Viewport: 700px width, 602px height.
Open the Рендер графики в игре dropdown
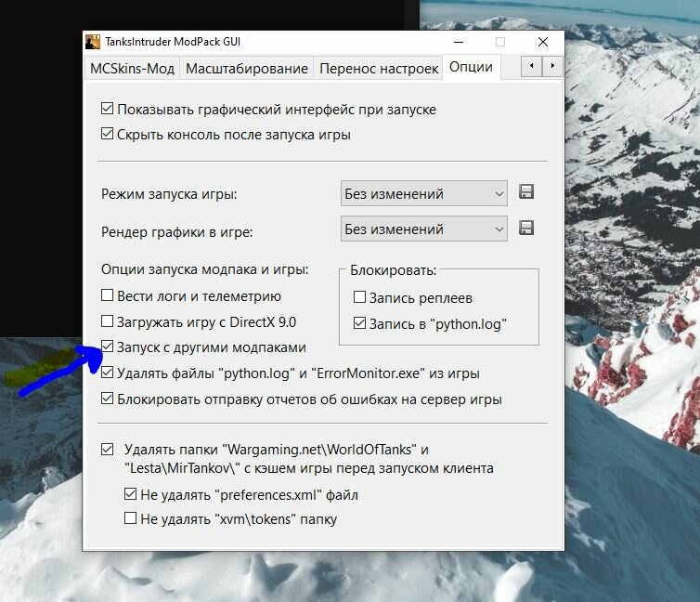click(x=423, y=229)
